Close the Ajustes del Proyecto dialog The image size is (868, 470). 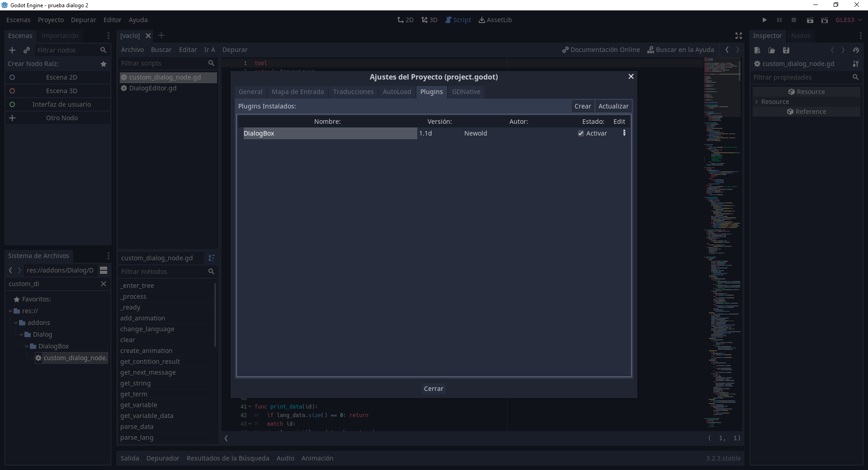click(x=631, y=76)
